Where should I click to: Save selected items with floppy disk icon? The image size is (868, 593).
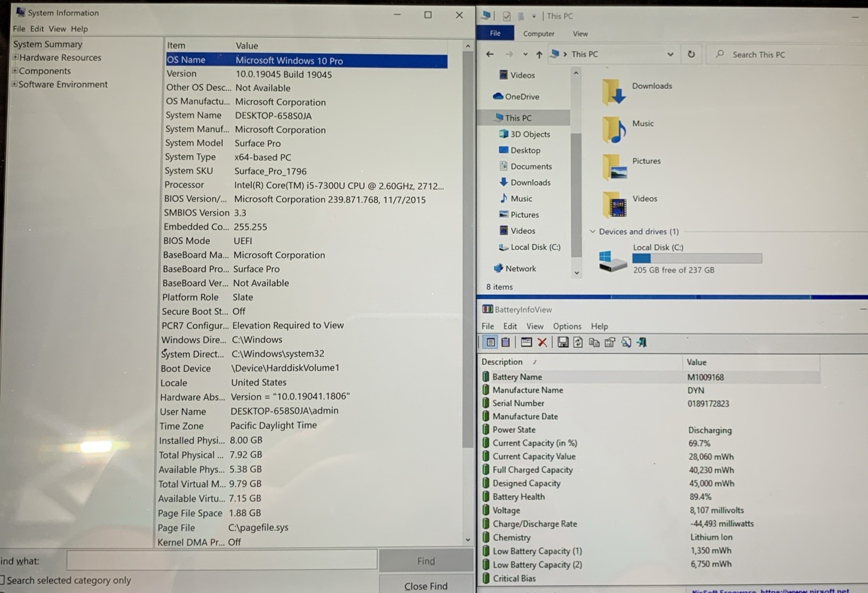pos(562,342)
